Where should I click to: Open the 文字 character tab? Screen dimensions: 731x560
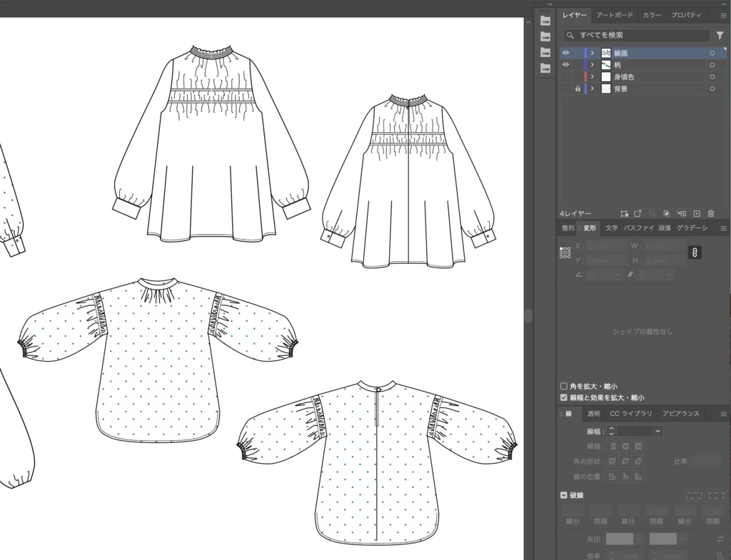click(611, 228)
